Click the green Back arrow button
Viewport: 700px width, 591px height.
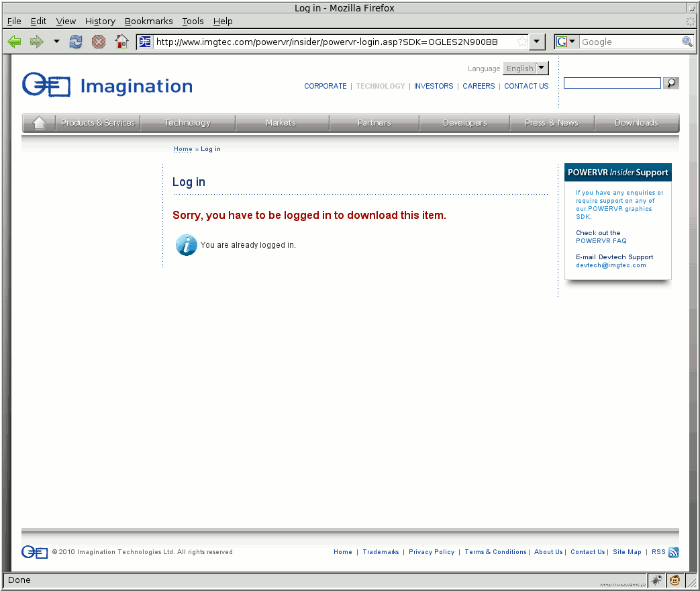coord(14,42)
